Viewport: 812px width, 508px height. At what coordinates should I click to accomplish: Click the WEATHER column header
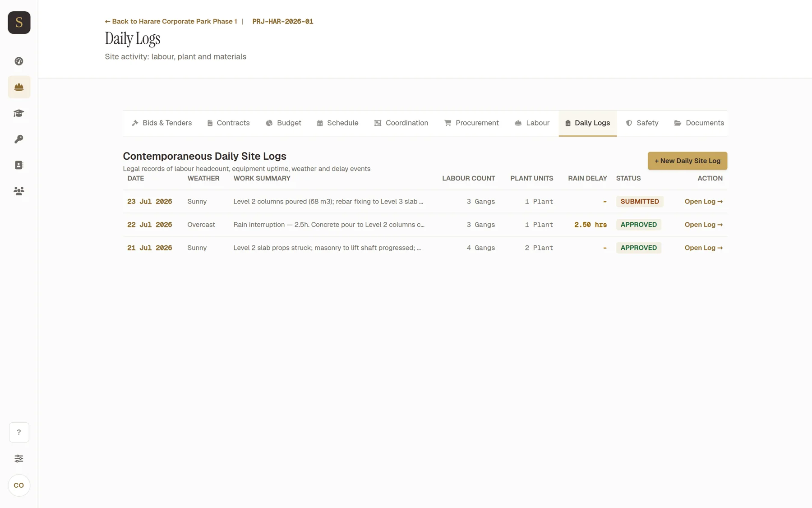pyautogui.click(x=203, y=179)
